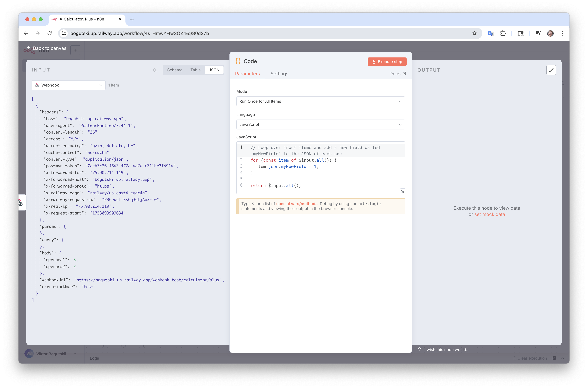
Task: Switch input view to Table
Action: pyautogui.click(x=195, y=70)
